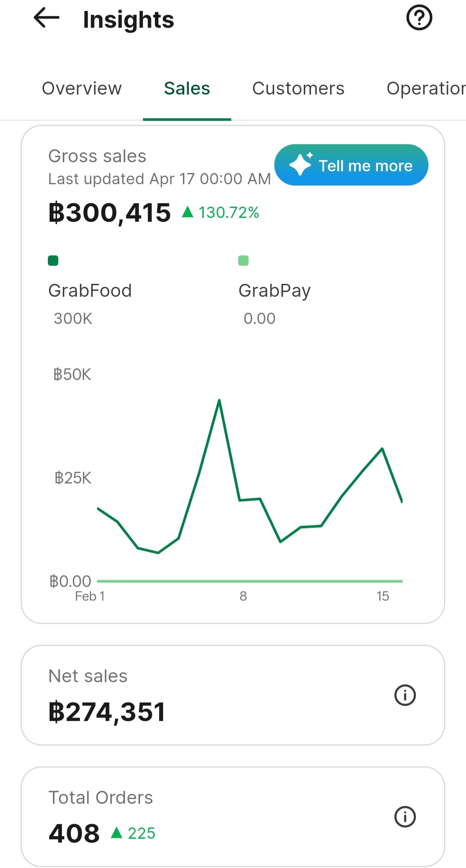Tap the Net sales info icon
The height and width of the screenshot is (868, 466).
coord(405,695)
